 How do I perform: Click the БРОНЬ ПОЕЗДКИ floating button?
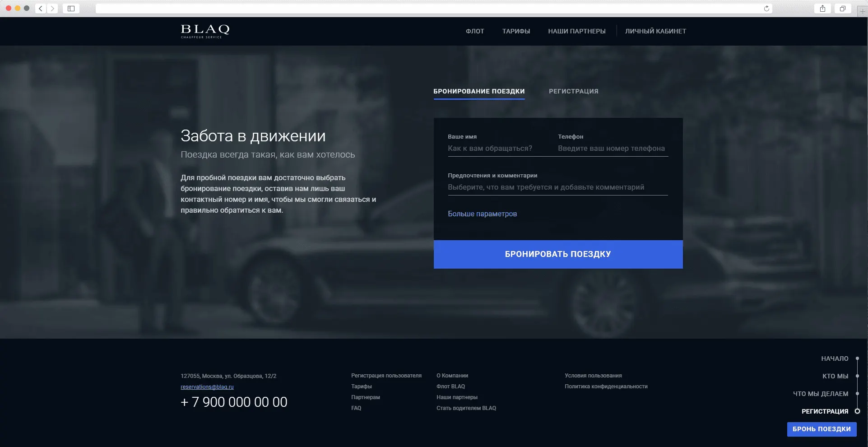[822, 429]
